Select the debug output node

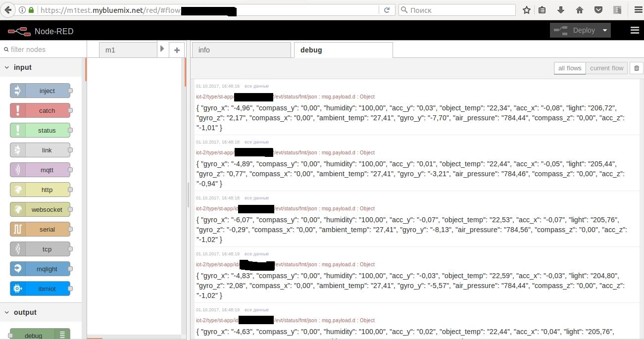[40, 335]
